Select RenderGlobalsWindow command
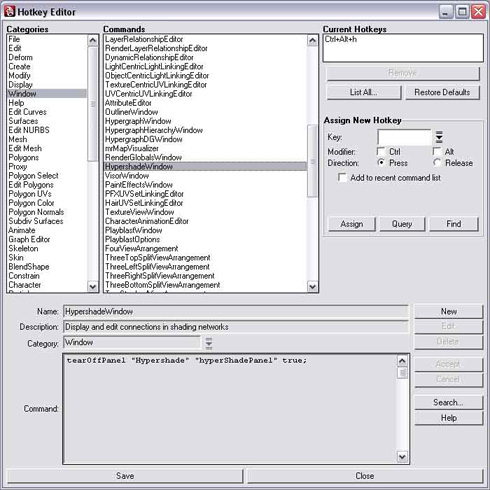490x490 pixels. coord(205,157)
